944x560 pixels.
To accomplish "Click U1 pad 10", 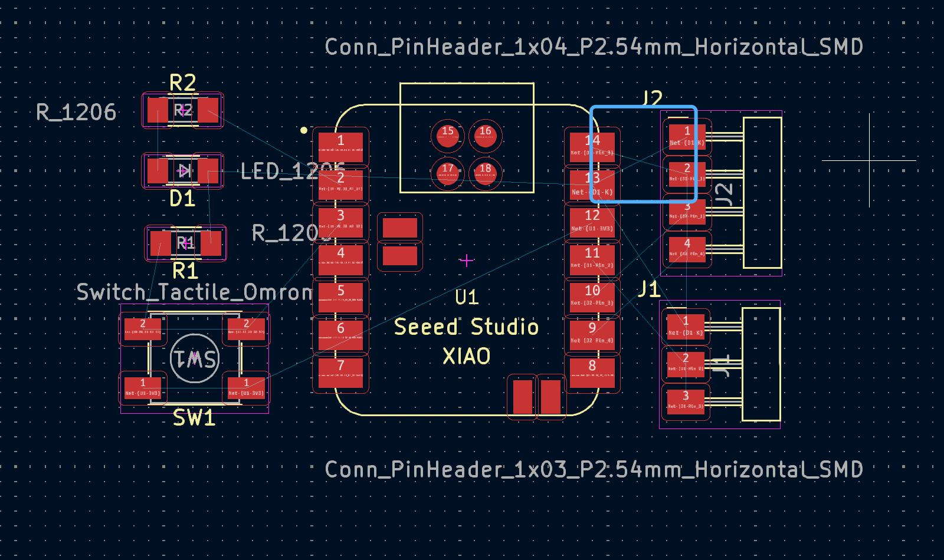I will (592, 297).
